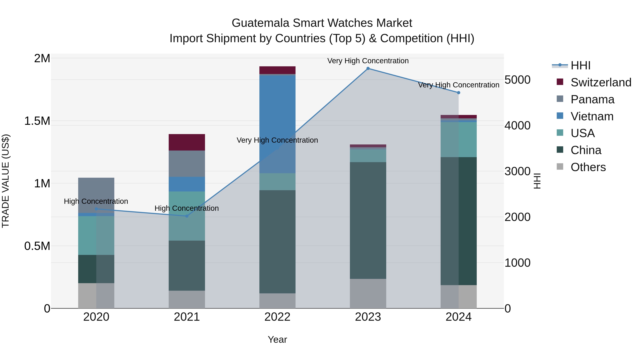
Task: Click the 2020 x-axis label
Action: tap(96, 317)
